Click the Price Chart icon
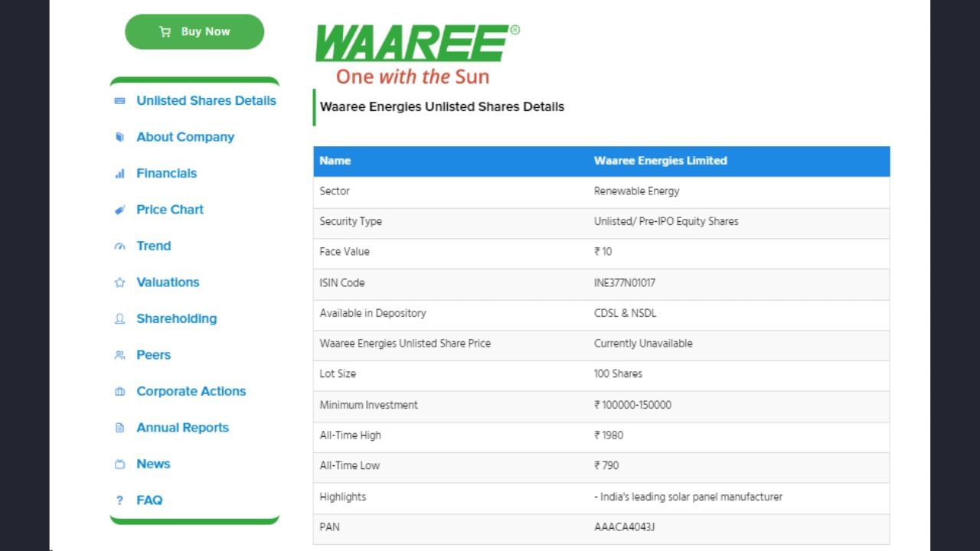 click(119, 210)
